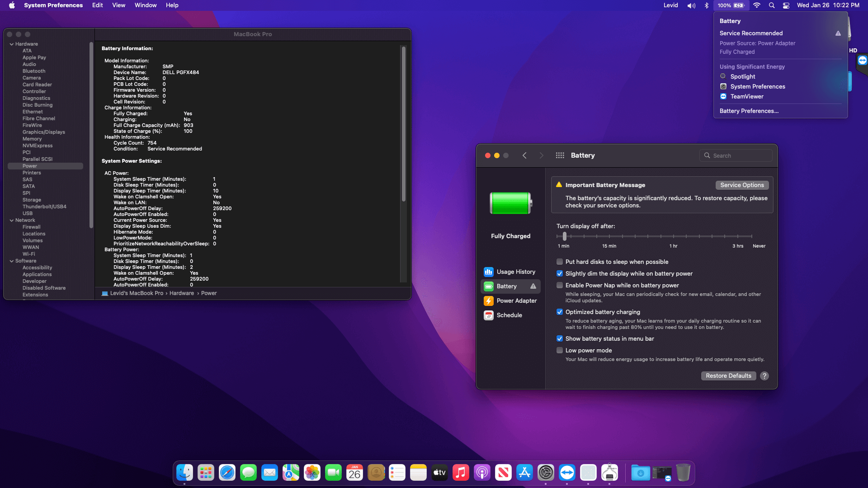This screenshot has width=868, height=488.
Task: Open Trash in the Dock
Action: click(x=683, y=473)
